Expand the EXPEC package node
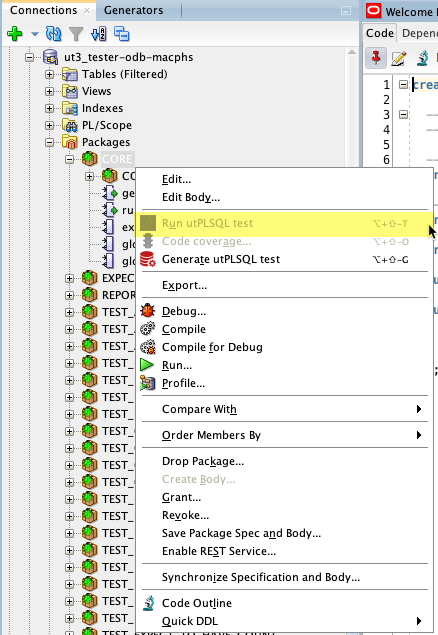Screen dimensions: 438x635 click(x=70, y=278)
